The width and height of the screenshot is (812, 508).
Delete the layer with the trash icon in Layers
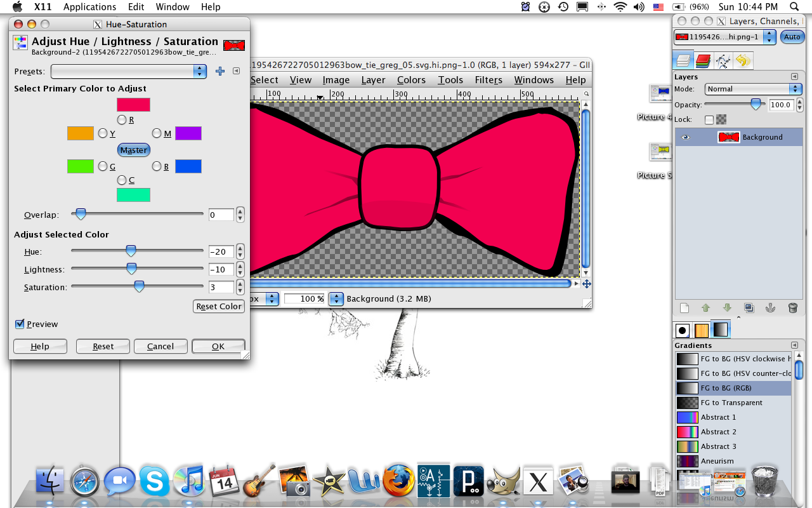(x=792, y=308)
